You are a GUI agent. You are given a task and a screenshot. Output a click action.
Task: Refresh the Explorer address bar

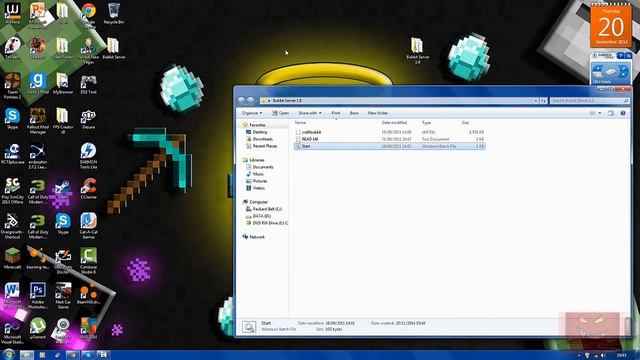(x=543, y=100)
